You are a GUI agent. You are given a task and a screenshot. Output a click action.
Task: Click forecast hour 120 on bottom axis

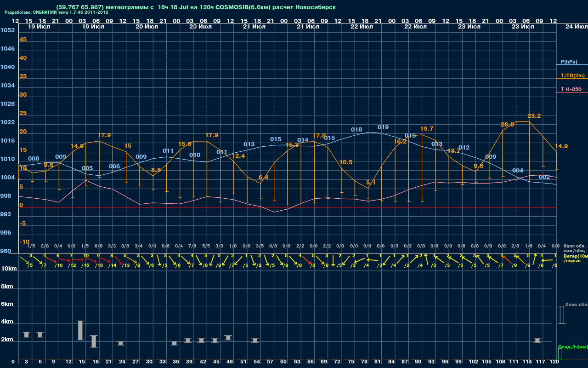[x=554, y=362]
